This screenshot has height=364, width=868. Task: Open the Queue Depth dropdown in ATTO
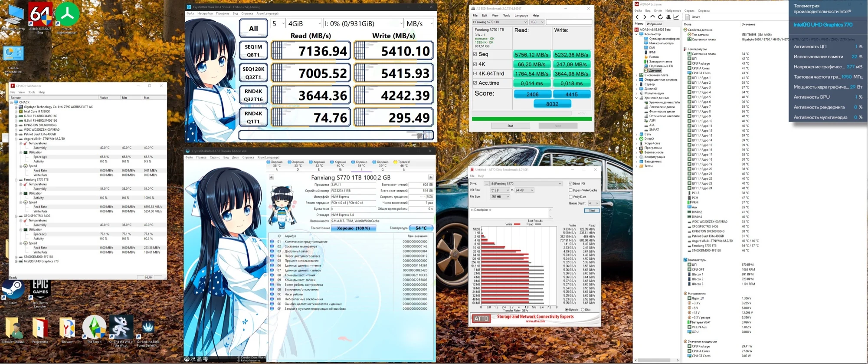(593, 203)
